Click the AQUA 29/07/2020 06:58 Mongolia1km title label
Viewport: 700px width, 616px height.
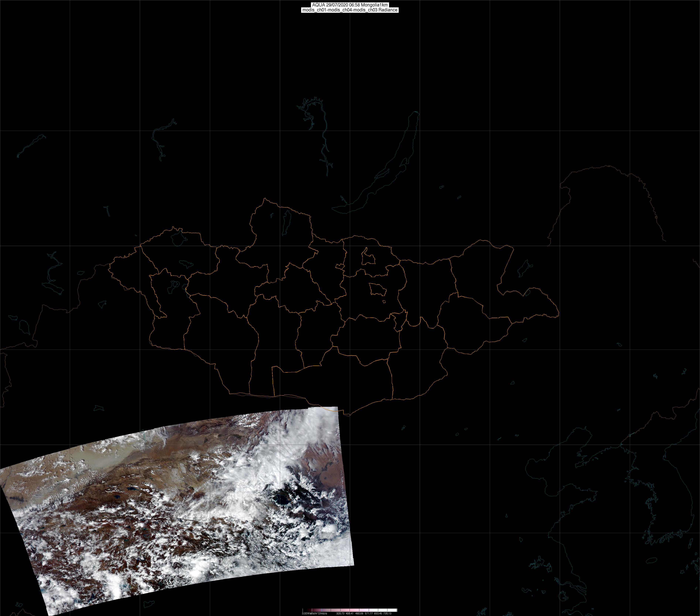pyautogui.click(x=350, y=5)
